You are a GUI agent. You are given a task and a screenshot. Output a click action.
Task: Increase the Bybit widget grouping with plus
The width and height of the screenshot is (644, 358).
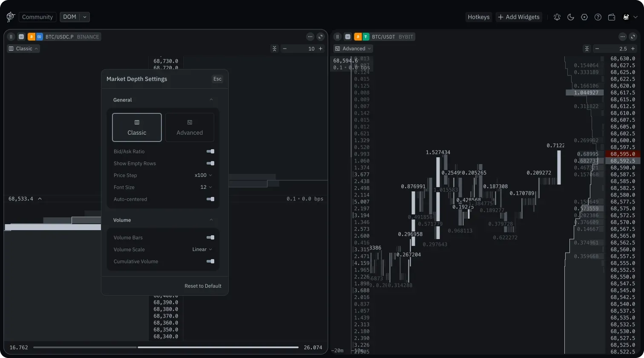point(633,49)
